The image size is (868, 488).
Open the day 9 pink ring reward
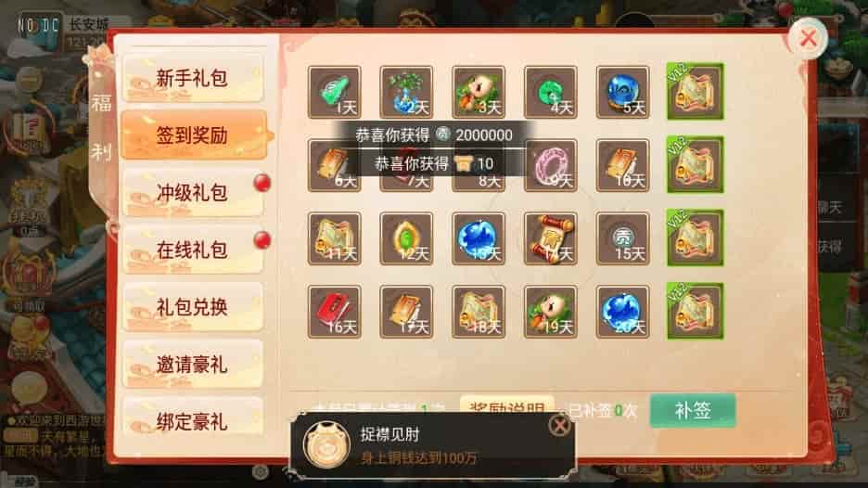551,165
